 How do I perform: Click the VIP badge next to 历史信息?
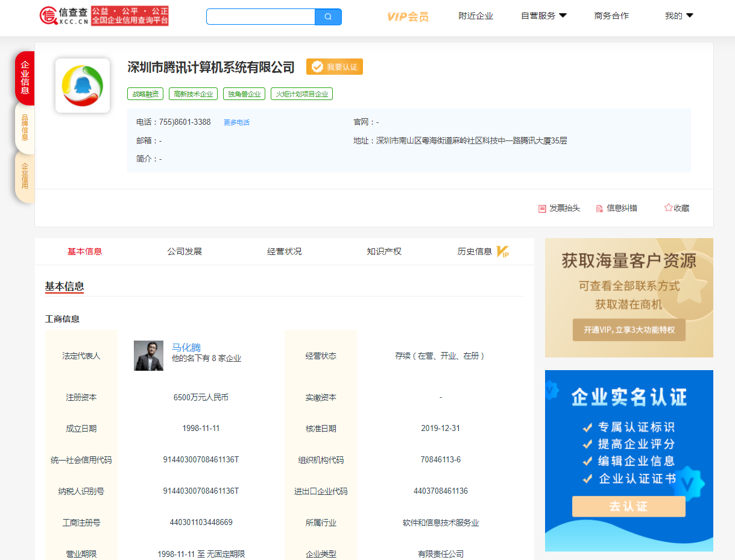(x=503, y=251)
